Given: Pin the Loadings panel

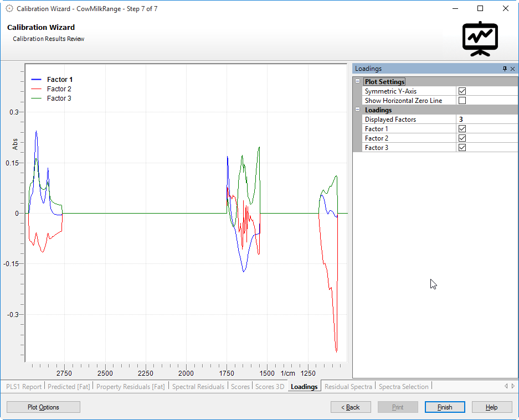Looking at the screenshot, I should (x=505, y=69).
